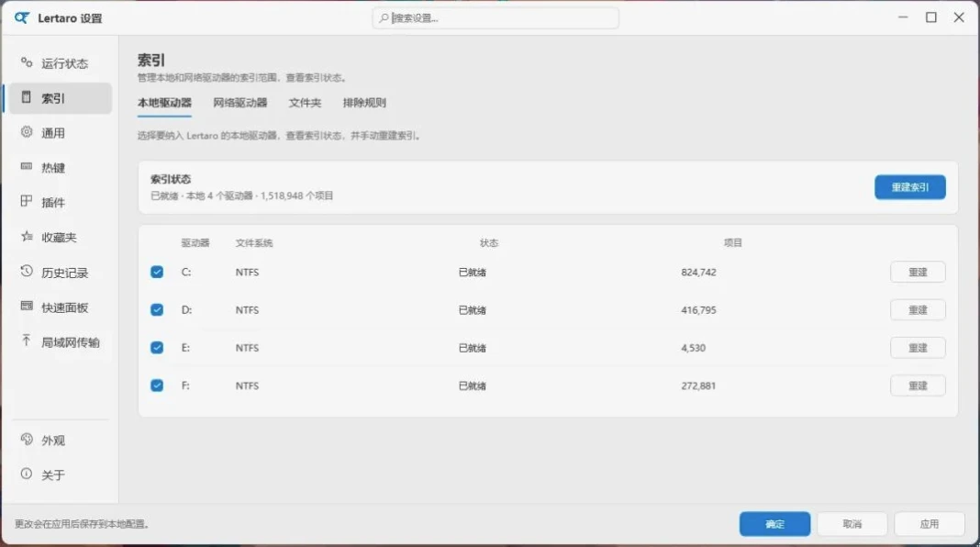The width and height of the screenshot is (980, 547).
Task: Open the 热键 keyboard icon
Action: pos(27,166)
